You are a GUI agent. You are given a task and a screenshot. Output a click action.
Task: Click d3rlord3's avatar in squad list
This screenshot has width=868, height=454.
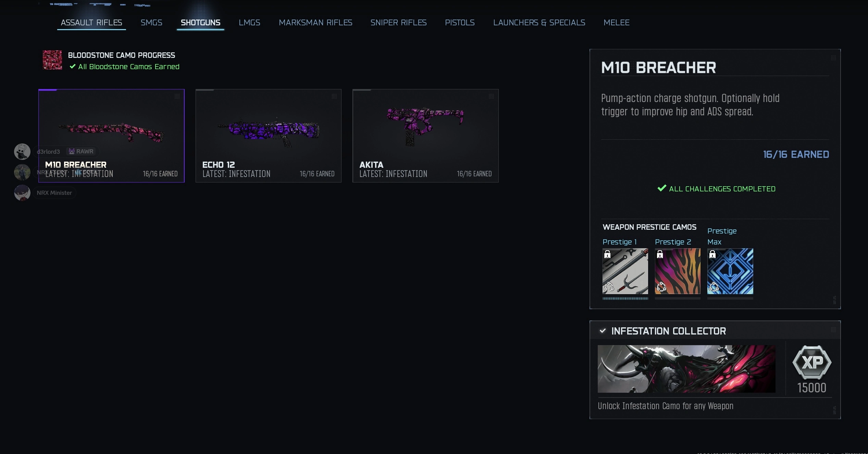pos(22,151)
